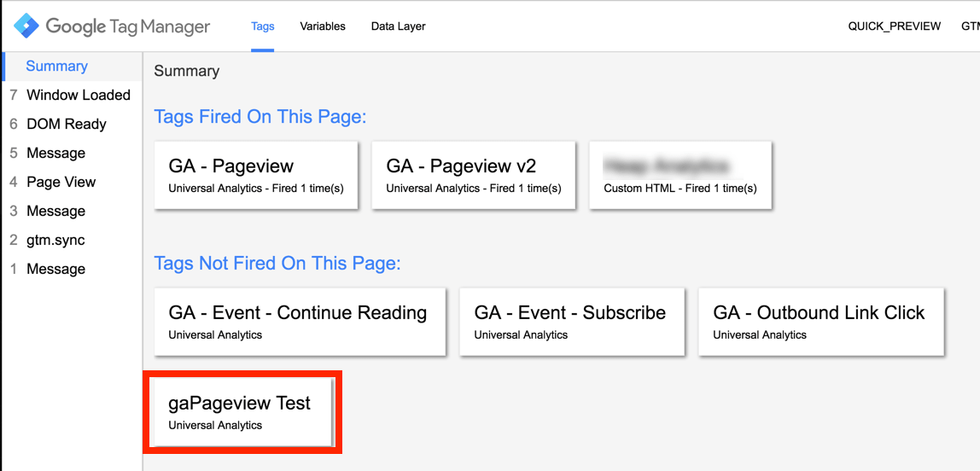Screen dimensions: 980x471
Task: Click Tags Not Fired On This Page heading
Action: (x=277, y=264)
